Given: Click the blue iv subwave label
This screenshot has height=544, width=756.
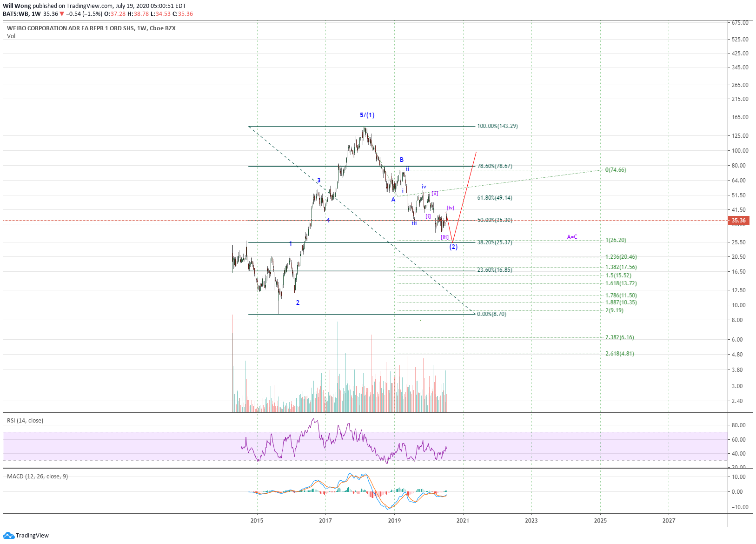Looking at the screenshot, I should (424, 187).
